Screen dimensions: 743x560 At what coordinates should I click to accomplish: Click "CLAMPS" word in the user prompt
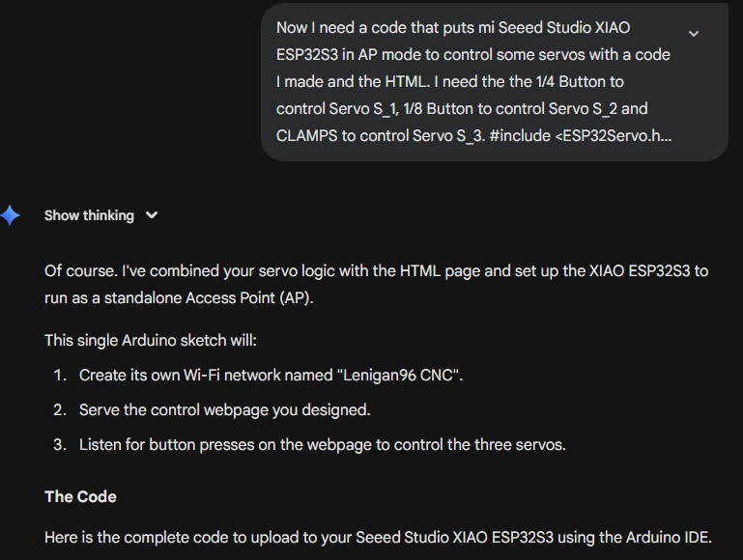coord(305,135)
